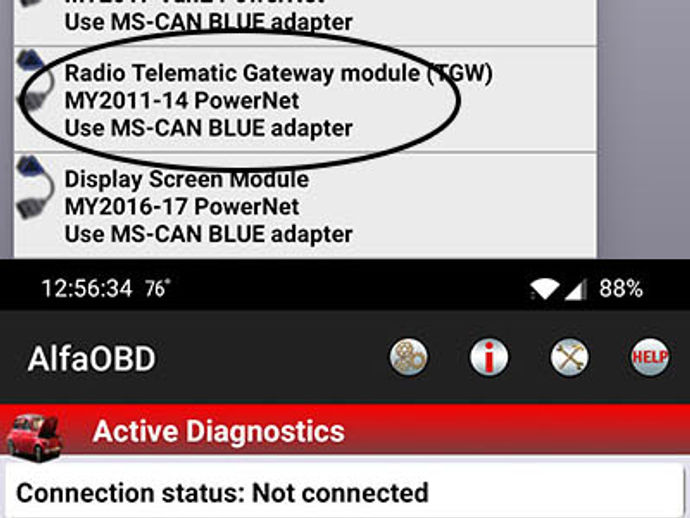This screenshot has height=518, width=690.
Task: Tap the AlfaOBD app title
Action: point(92,358)
